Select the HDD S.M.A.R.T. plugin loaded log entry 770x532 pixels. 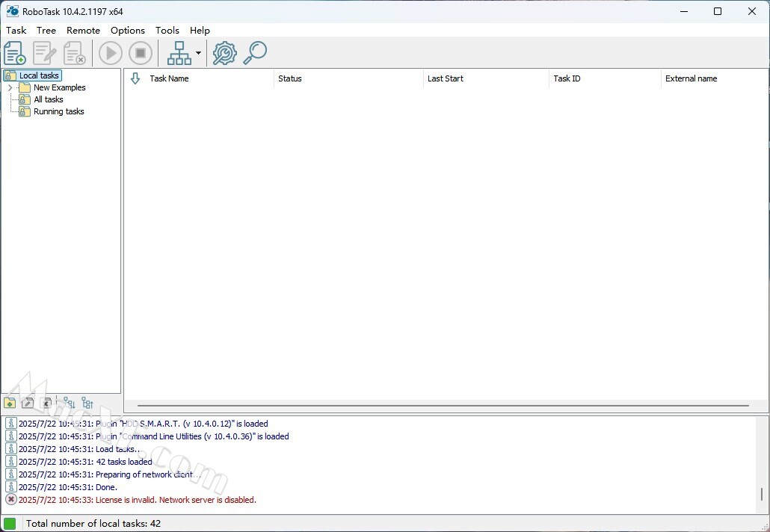[144, 423]
